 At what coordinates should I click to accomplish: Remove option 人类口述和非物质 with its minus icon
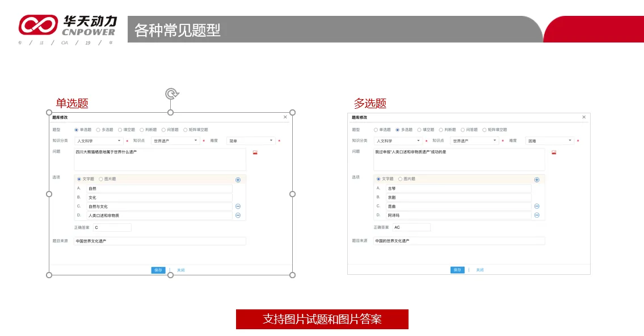click(238, 215)
